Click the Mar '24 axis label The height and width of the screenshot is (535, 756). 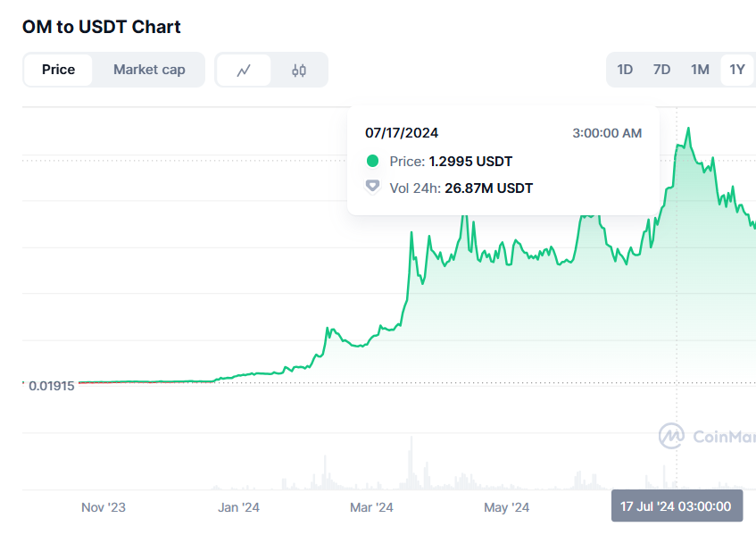tap(371, 507)
